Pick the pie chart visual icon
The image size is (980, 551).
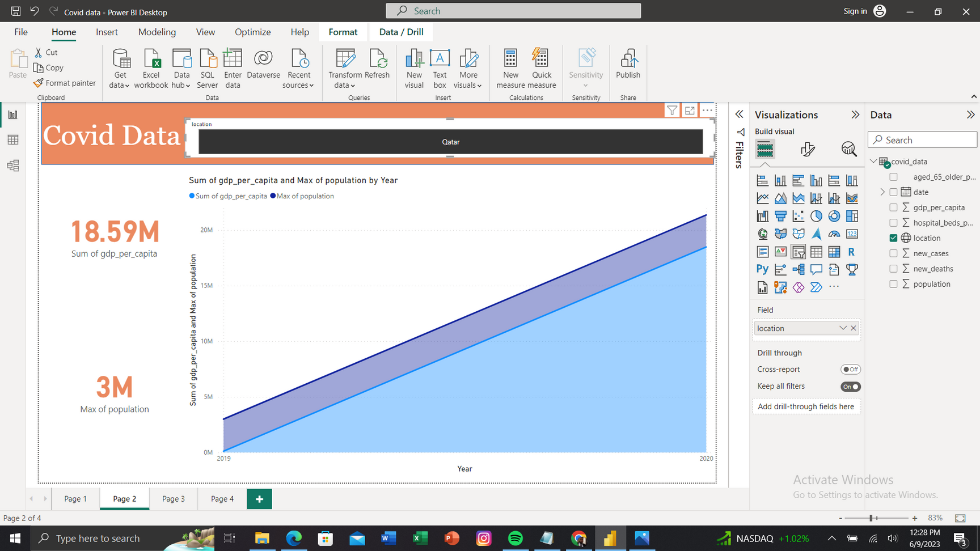(x=816, y=216)
